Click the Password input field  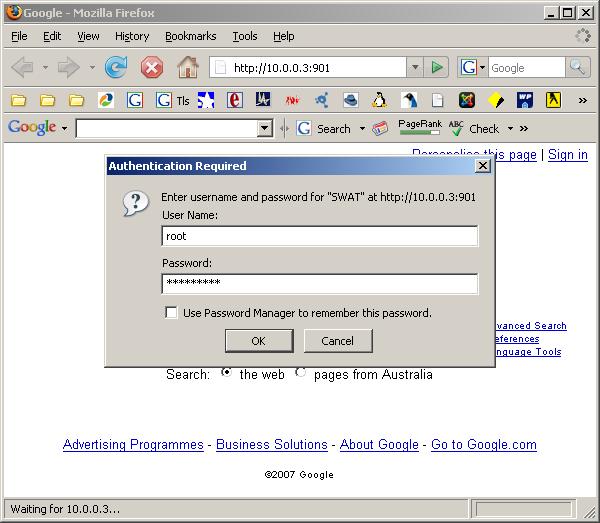[320, 283]
